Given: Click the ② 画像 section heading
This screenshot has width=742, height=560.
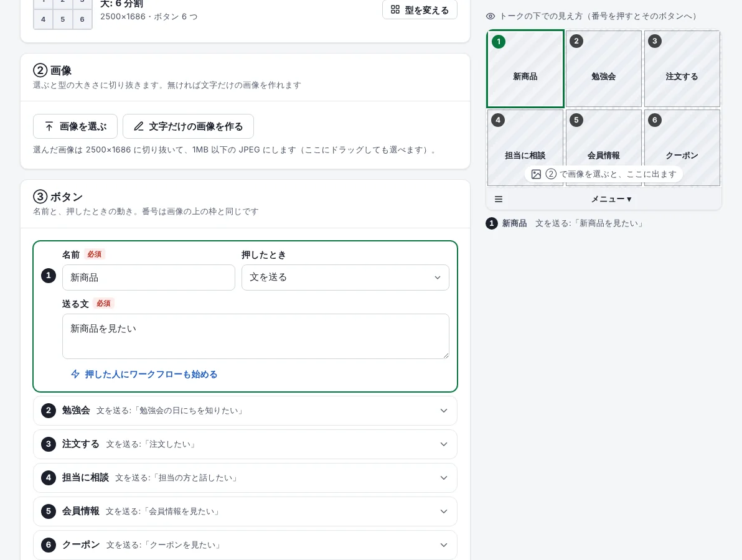Looking at the screenshot, I should (52, 70).
